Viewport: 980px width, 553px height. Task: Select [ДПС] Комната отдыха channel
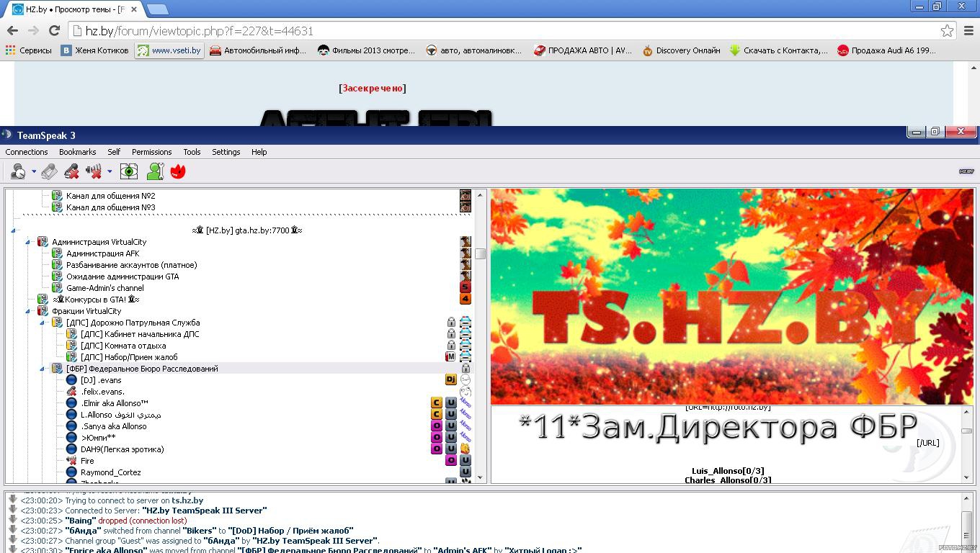(123, 346)
